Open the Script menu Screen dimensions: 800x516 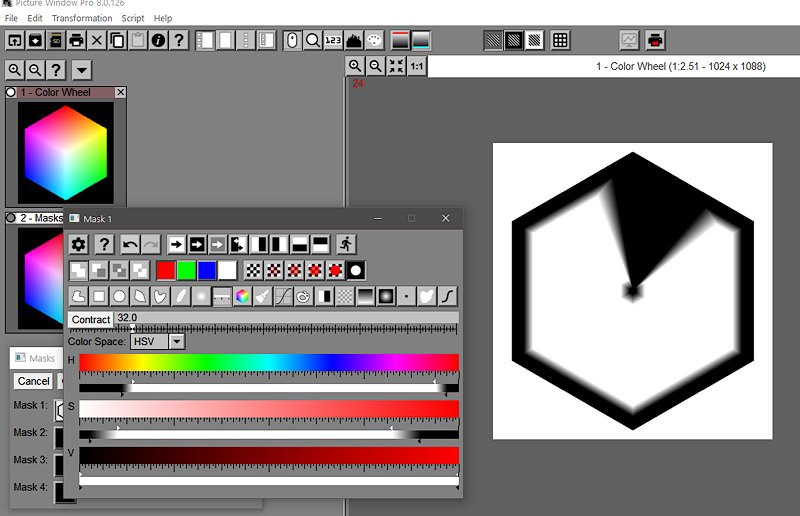[133, 18]
